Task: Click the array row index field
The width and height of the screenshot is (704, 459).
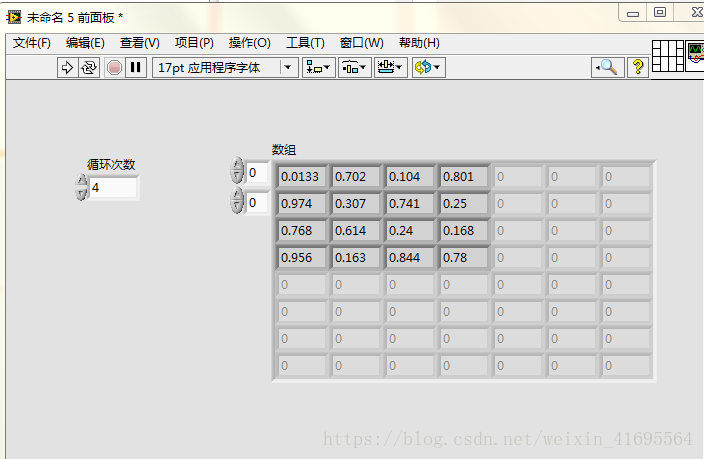Action: (257, 172)
